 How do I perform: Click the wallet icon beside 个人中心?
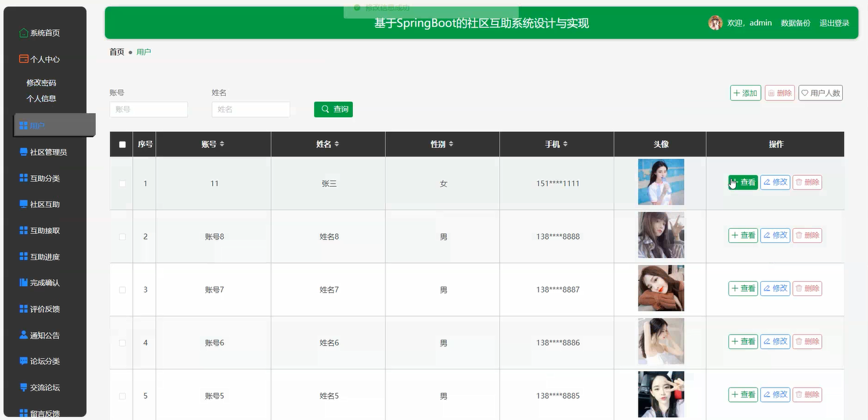click(23, 59)
